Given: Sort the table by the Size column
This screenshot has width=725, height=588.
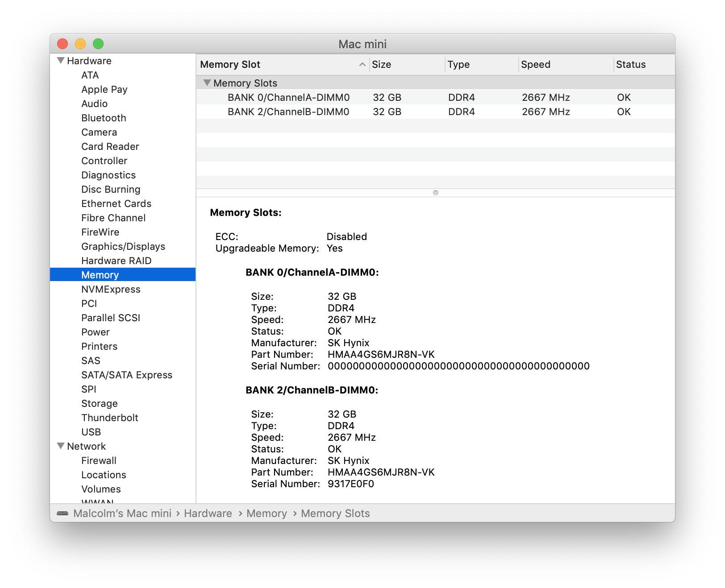Looking at the screenshot, I should 382,65.
